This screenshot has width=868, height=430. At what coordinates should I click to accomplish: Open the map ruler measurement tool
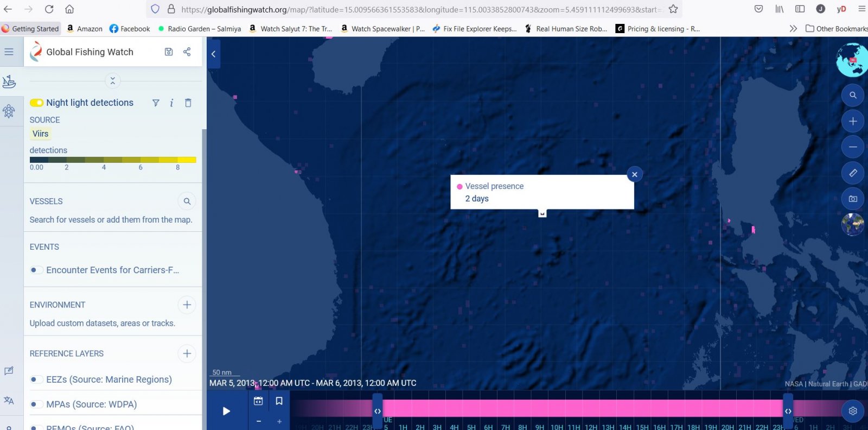coord(853,173)
